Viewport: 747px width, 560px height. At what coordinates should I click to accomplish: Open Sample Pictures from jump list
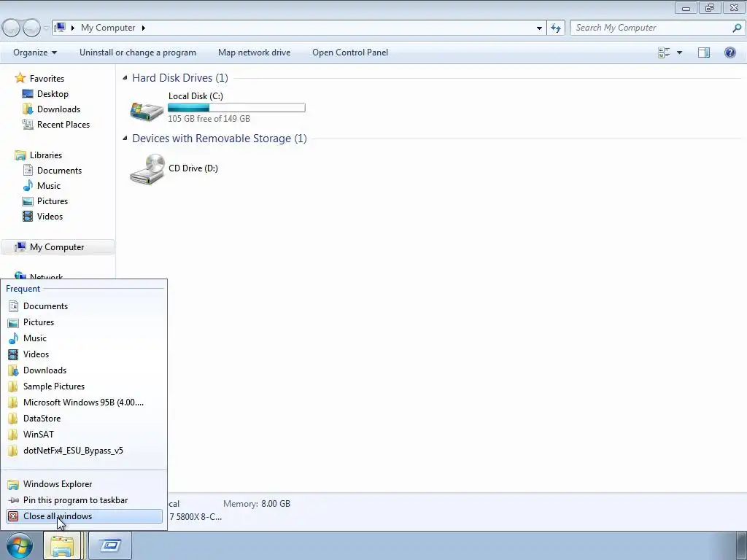click(84, 386)
